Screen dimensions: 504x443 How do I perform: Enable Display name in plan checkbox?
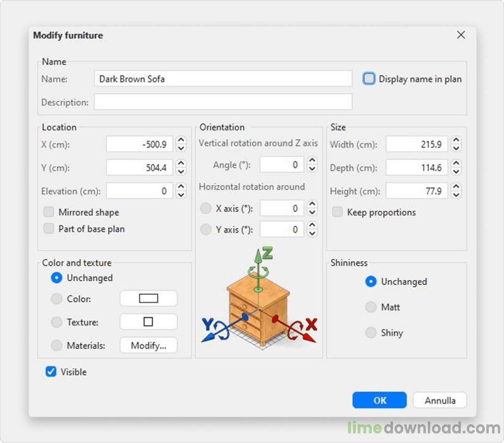coord(369,79)
